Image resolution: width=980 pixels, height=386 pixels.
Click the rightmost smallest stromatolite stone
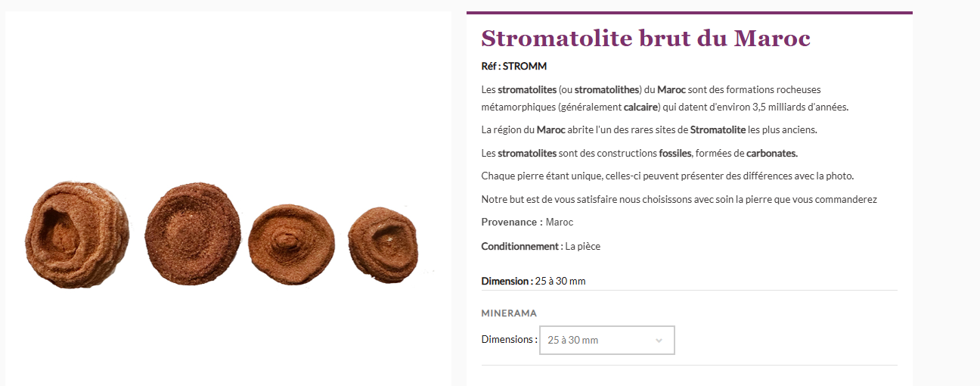coord(383,241)
